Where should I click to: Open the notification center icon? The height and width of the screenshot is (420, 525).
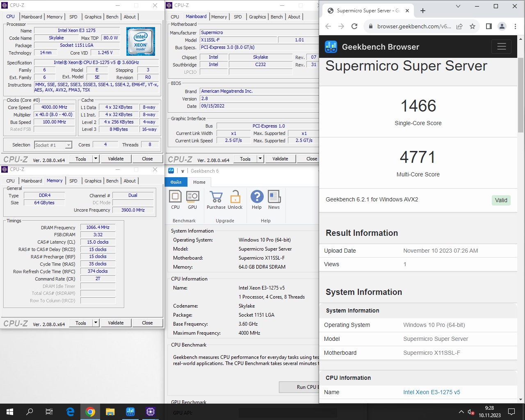tap(511, 412)
